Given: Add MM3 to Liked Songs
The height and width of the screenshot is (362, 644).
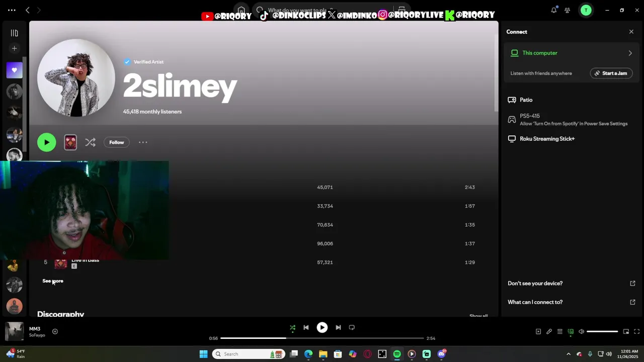Looking at the screenshot, I should [x=55, y=331].
